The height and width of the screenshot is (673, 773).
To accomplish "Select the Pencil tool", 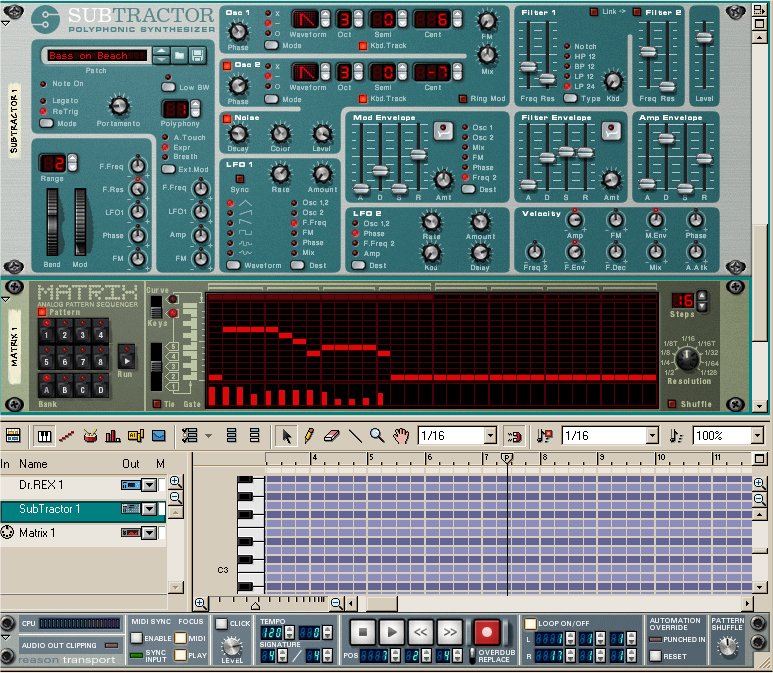I will pos(309,435).
